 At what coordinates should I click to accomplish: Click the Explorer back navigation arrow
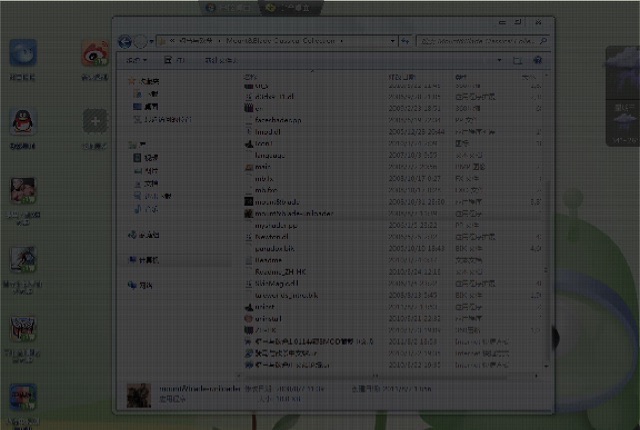tap(126, 41)
